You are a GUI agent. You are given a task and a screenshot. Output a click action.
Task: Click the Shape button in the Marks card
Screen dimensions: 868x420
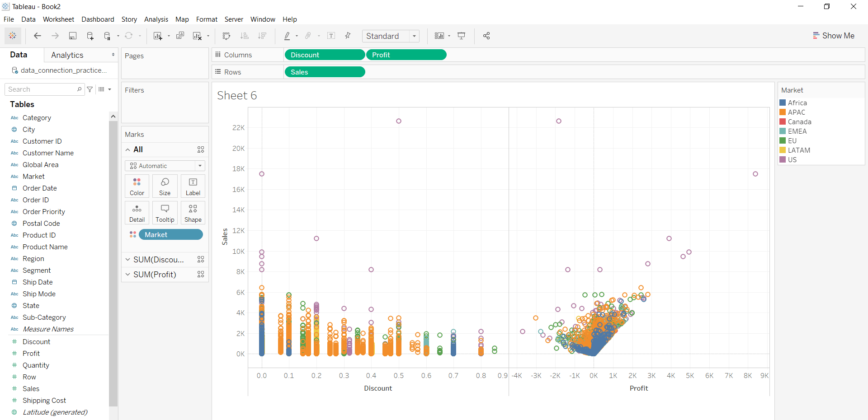pos(193,212)
